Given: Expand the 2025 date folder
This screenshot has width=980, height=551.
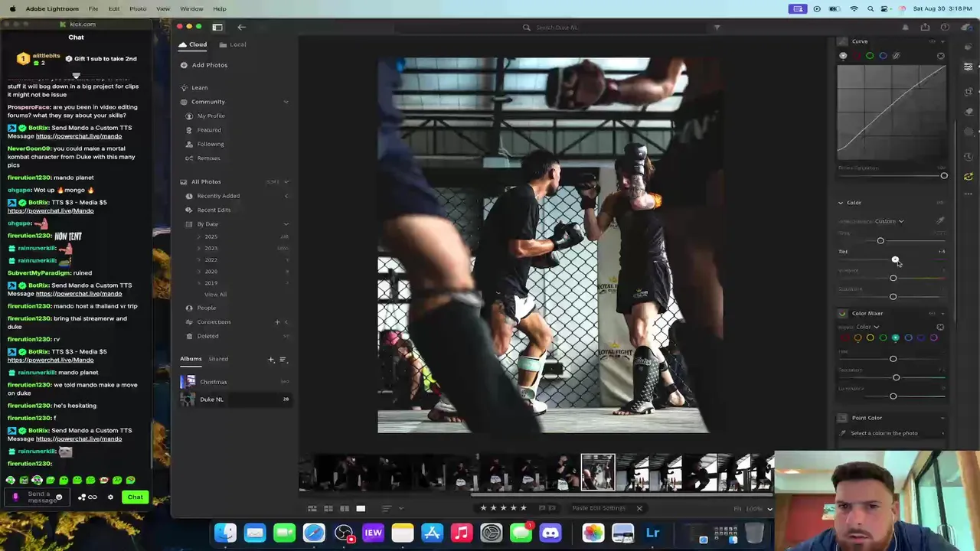Looking at the screenshot, I should (x=199, y=236).
